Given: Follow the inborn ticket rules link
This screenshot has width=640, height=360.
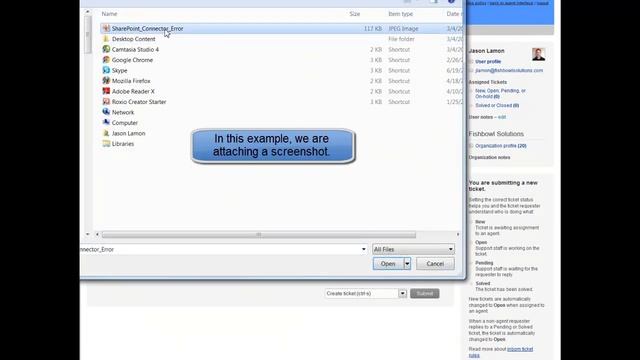Looking at the screenshot, I should click(501, 352).
